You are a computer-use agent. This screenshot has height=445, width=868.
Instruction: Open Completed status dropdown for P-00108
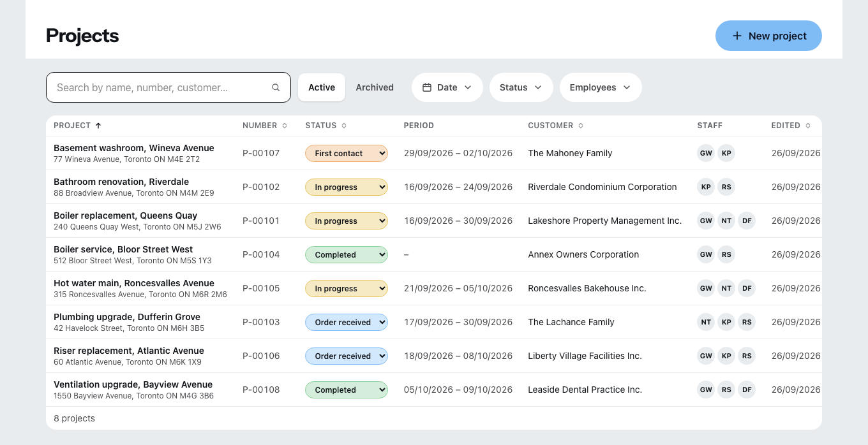[x=347, y=390]
